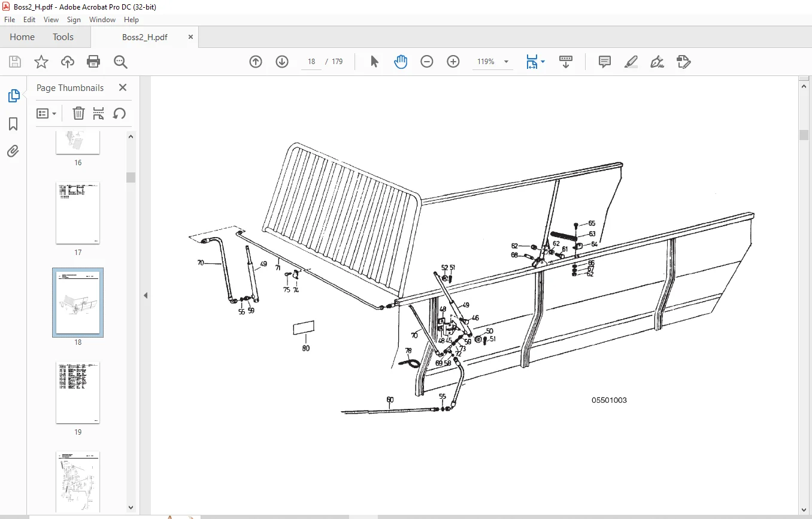Open the Sign document pen tool
Image resolution: width=812 pixels, height=519 pixels.
(x=657, y=62)
